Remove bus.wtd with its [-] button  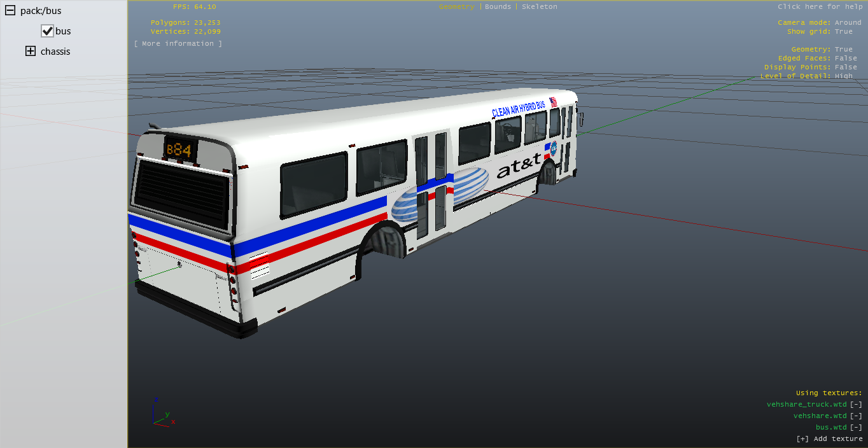(857, 427)
